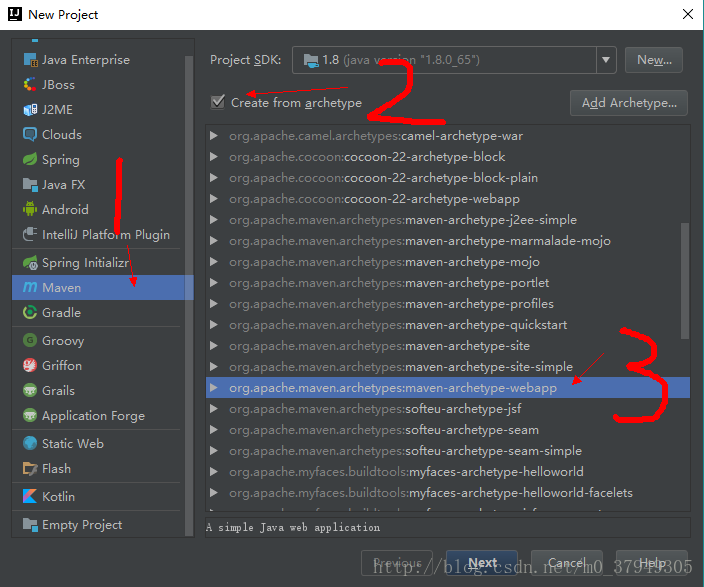The height and width of the screenshot is (587, 704).
Task: Click the Application Forge icon
Action: tap(30, 415)
